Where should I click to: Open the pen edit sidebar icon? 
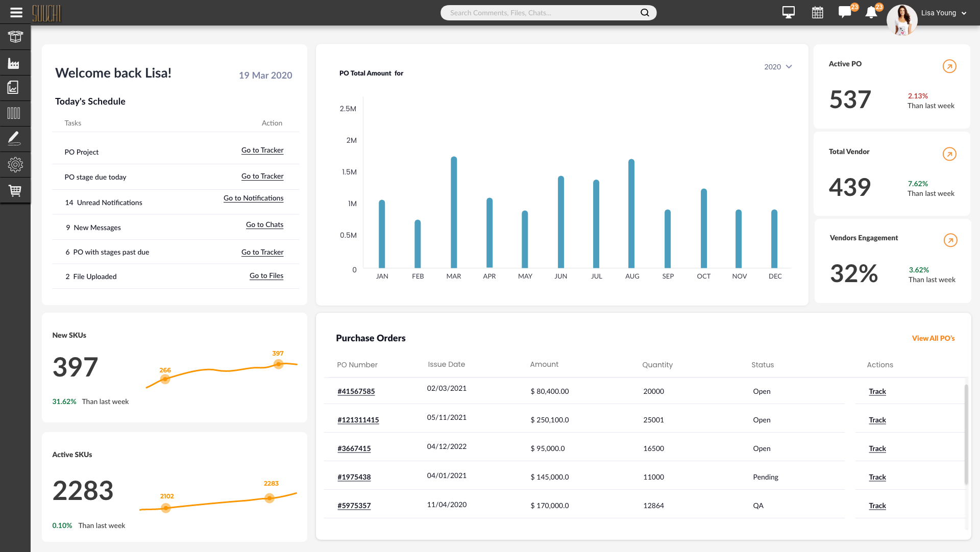coord(14,138)
